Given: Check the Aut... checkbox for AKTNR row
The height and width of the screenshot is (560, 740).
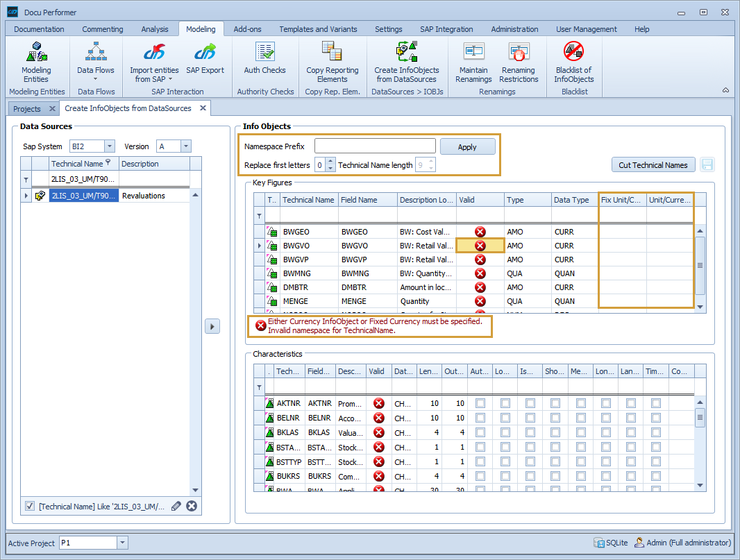Looking at the screenshot, I should (480, 403).
